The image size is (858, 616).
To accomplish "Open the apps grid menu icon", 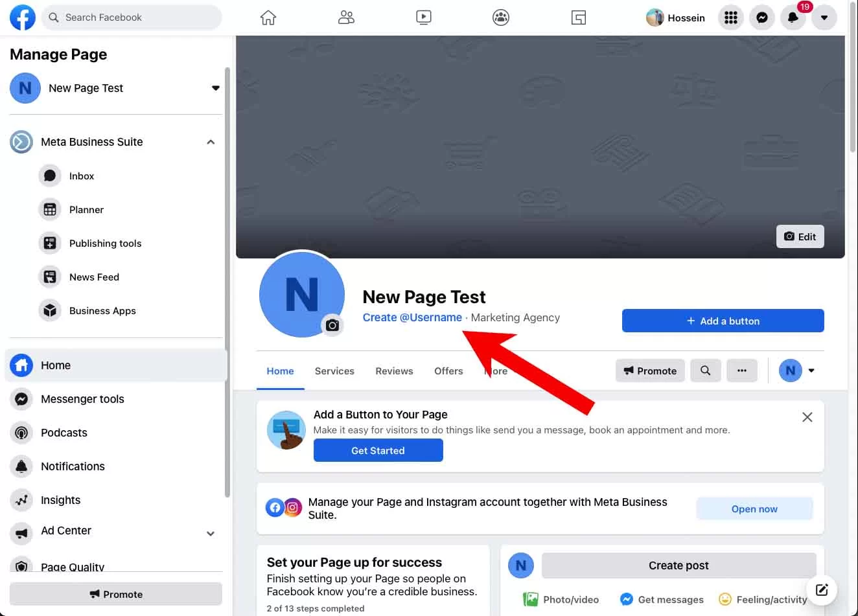I will coord(730,18).
